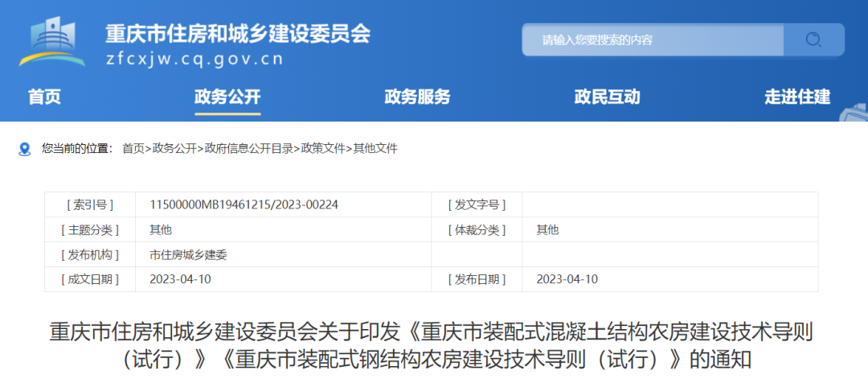
Task: Go to 政府信息公开目录 in the breadcrumb
Action: click(x=248, y=149)
